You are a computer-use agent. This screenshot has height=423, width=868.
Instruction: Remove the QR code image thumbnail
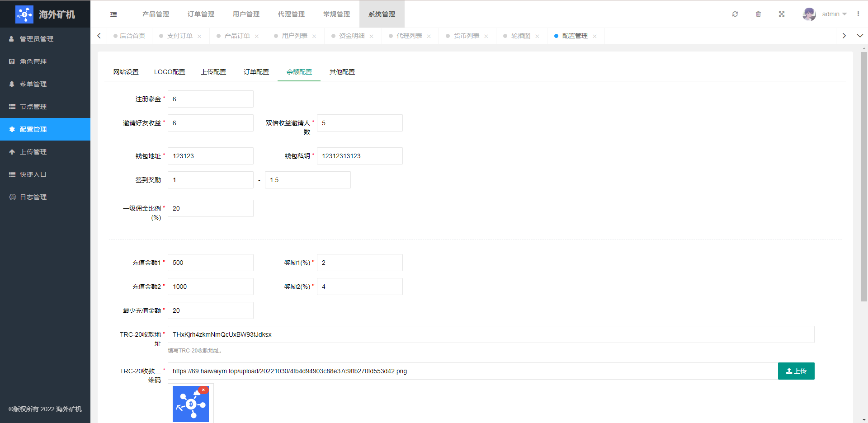pos(203,390)
